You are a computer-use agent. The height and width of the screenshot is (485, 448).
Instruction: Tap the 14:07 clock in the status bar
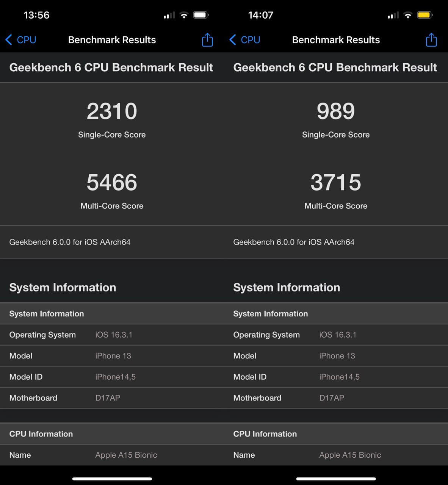pyautogui.click(x=260, y=15)
